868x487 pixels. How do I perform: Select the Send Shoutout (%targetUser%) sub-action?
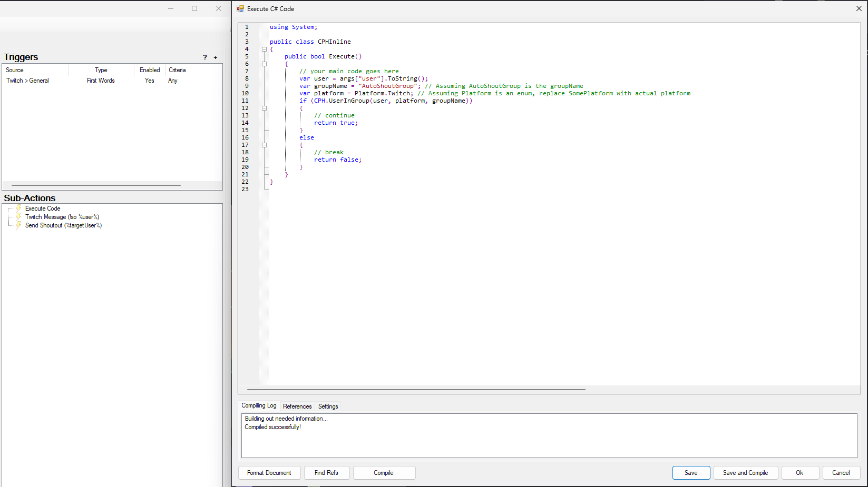[x=63, y=225]
